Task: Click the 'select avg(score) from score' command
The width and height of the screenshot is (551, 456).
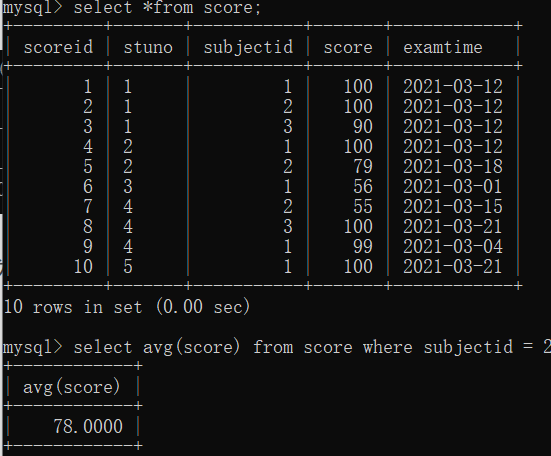Action: click(x=213, y=347)
